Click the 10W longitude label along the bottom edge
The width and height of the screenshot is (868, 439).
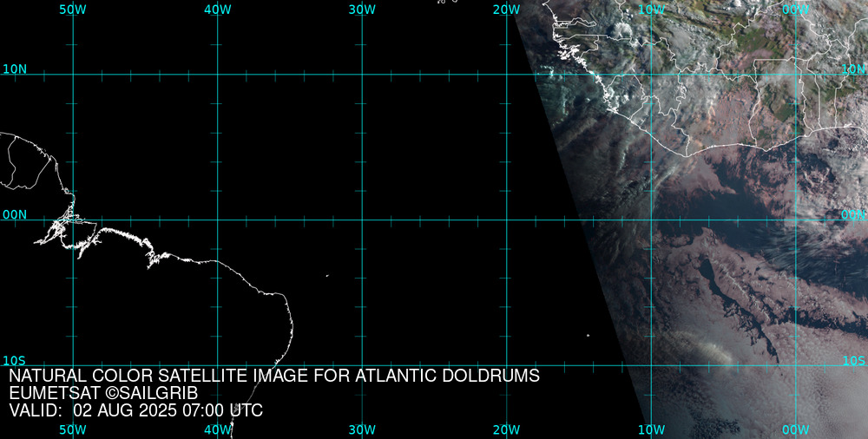point(652,429)
